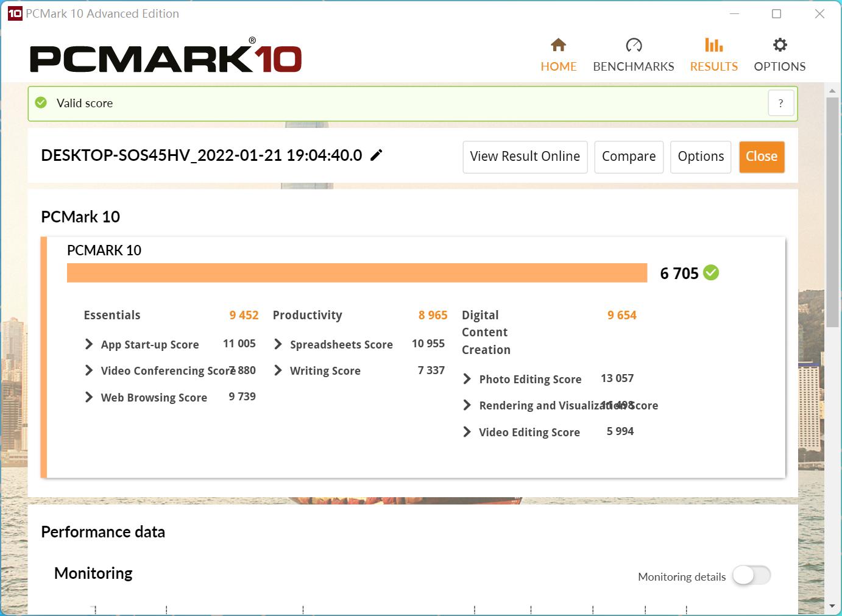Image resolution: width=842 pixels, height=616 pixels.
Task: Expand Writing Score details
Action: coord(278,370)
